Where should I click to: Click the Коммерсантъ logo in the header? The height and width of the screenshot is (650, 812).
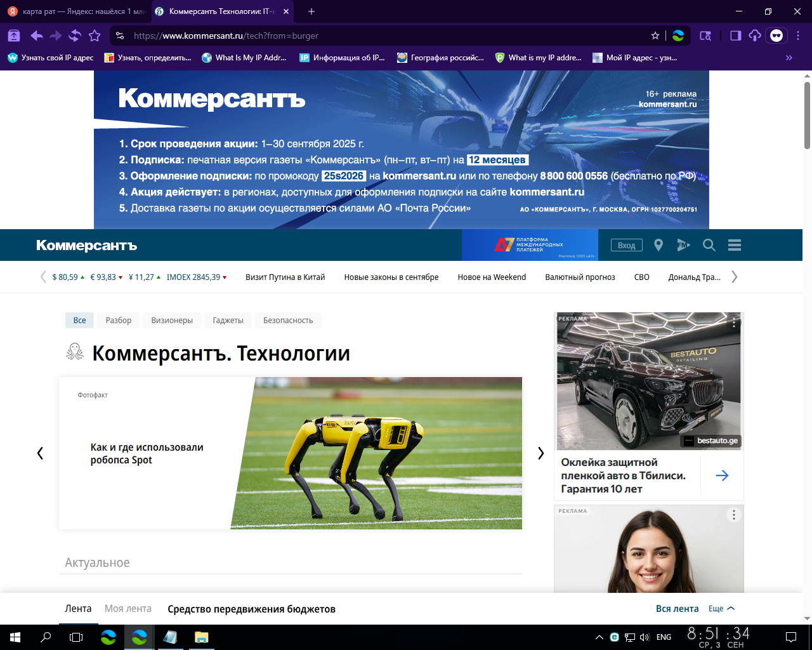87,245
